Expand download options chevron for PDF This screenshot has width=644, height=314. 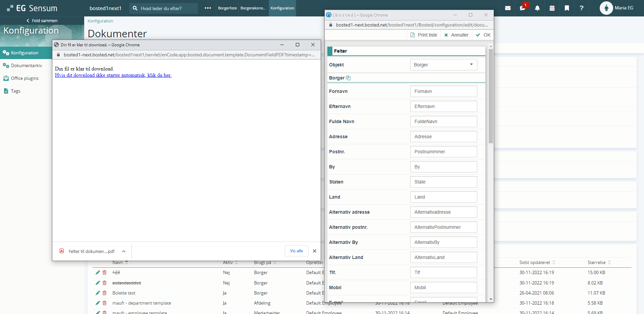(x=124, y=251)
